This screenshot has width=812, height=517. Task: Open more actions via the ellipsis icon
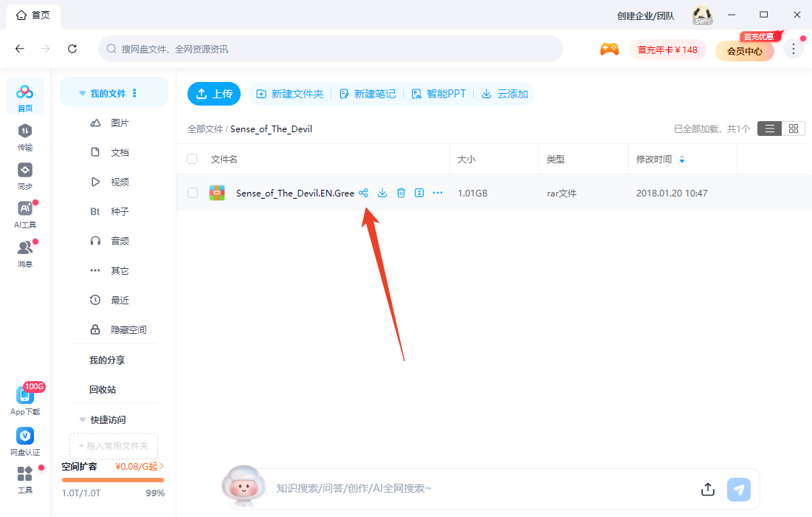438,193
